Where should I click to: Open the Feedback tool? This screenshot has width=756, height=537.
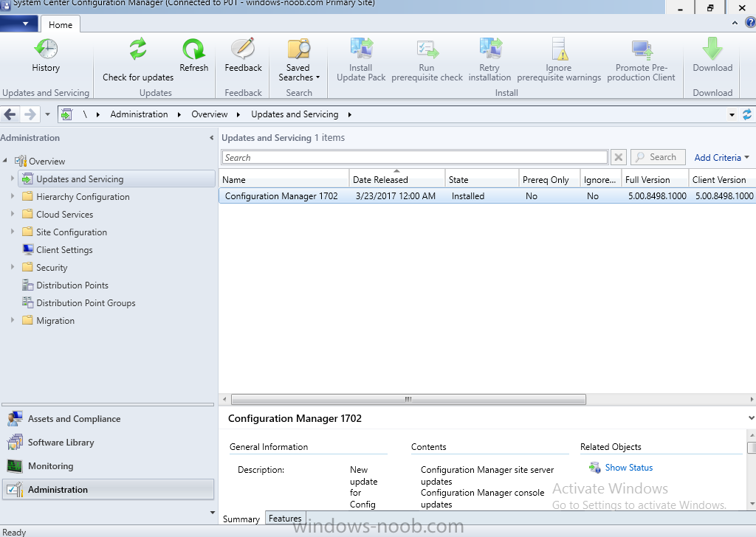point(243,56)
